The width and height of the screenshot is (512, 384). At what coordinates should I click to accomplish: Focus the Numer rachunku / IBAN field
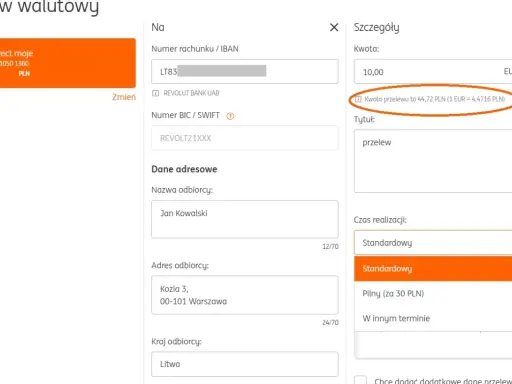245,71
